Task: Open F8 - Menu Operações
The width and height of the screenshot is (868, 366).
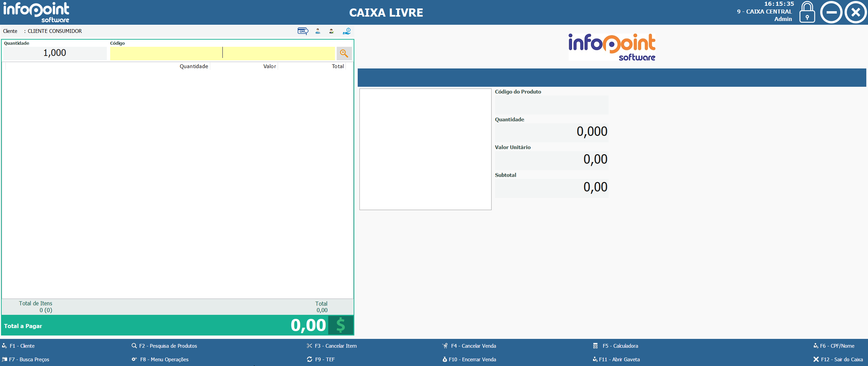Action: (164, 359)
